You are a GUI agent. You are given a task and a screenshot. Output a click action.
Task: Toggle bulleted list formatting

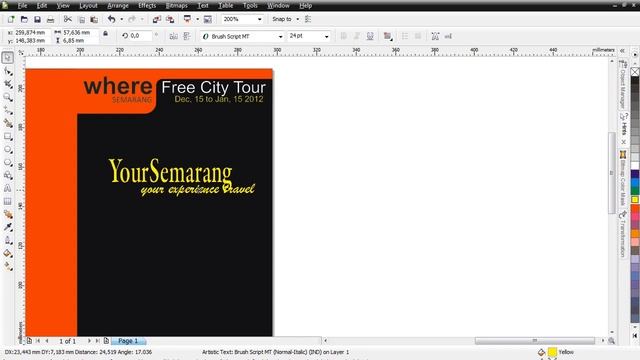click(404, 36)
